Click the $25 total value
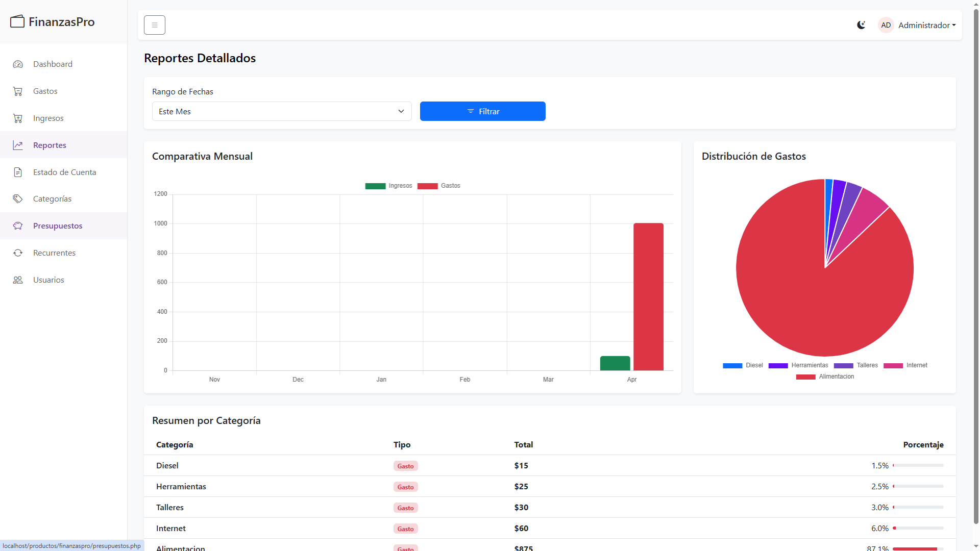Image resolution: width=980 pixels, height=551 pixels. (521, 487)
